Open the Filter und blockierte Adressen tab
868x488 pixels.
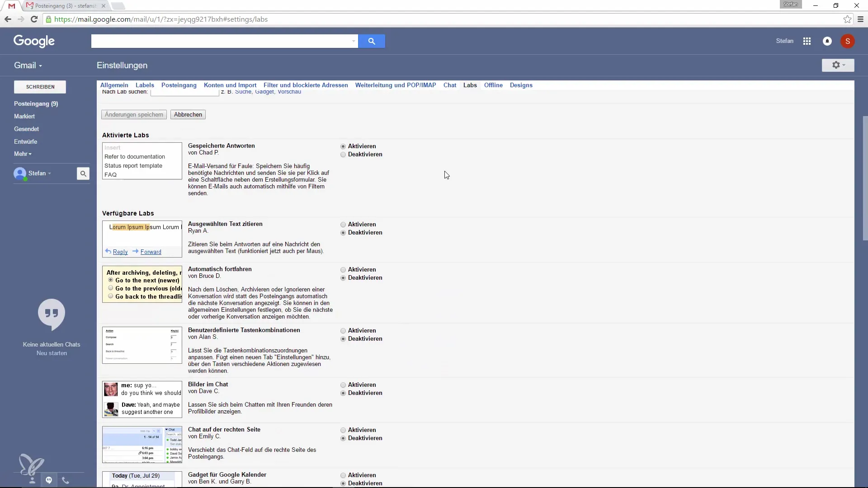[x=306, y=85]
